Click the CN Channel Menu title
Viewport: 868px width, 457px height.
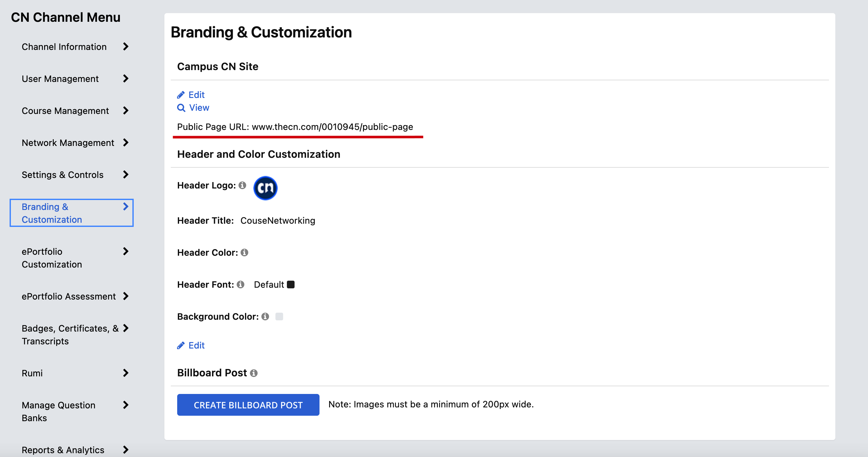click(x=66, y=17)
